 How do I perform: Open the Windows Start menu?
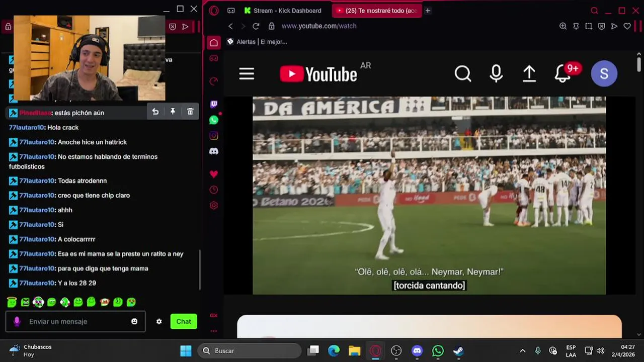[186, 350]
